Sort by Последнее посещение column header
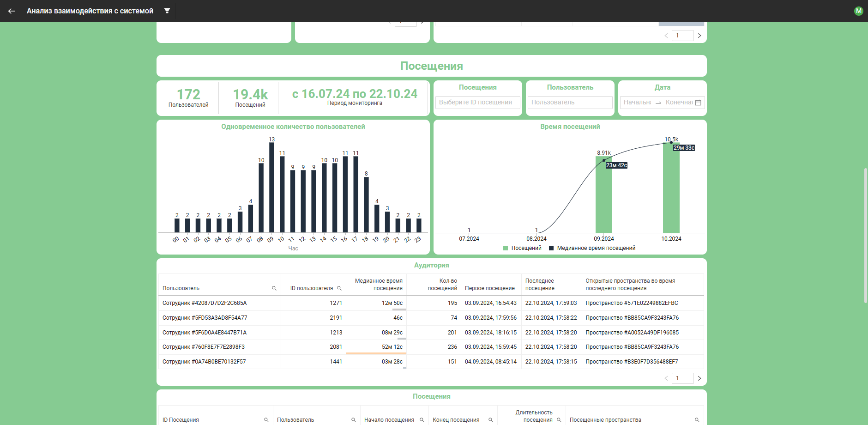This screenshot has height=425, width=868. pyautogui.click(x=552, y=285)
